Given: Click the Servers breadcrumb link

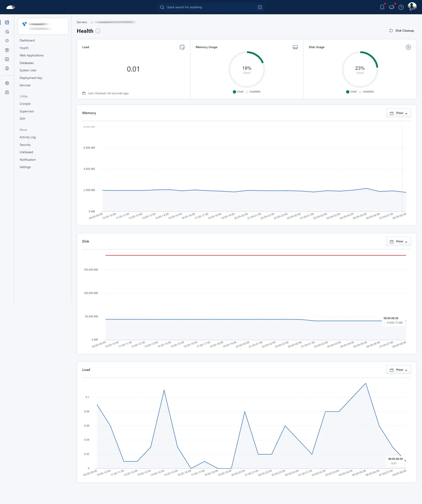Looking at the screenshot, I should 82,22.
